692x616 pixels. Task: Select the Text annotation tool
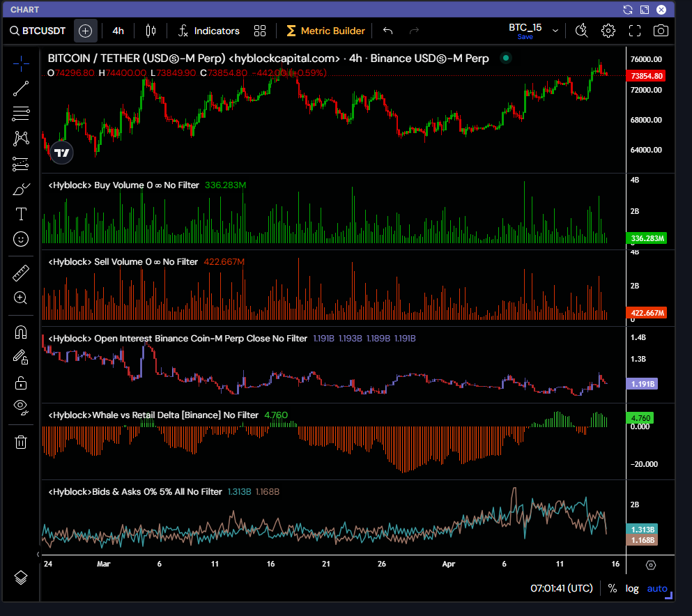pyautogui.click(x=21, y=214)
